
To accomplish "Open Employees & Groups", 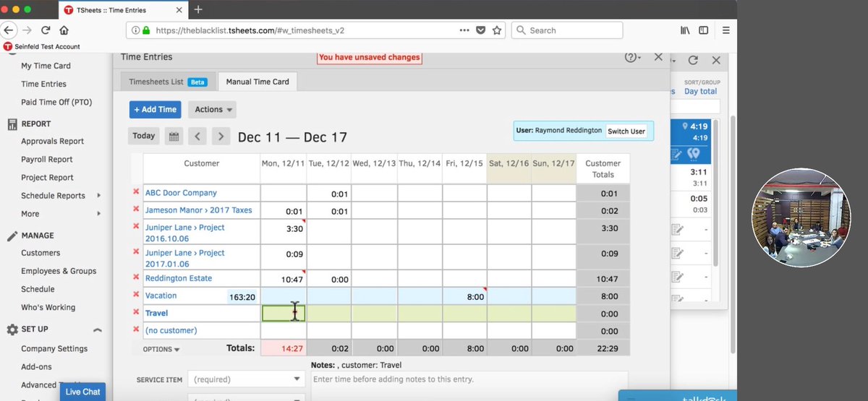I will 59,271.
